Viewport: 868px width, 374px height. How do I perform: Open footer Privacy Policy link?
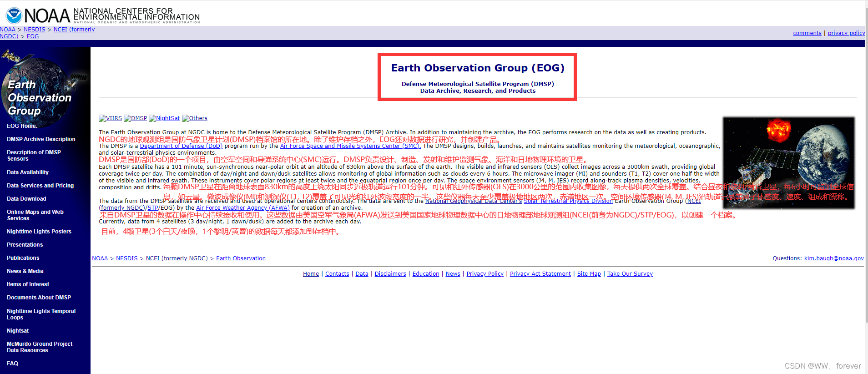[x=485, y=274]
